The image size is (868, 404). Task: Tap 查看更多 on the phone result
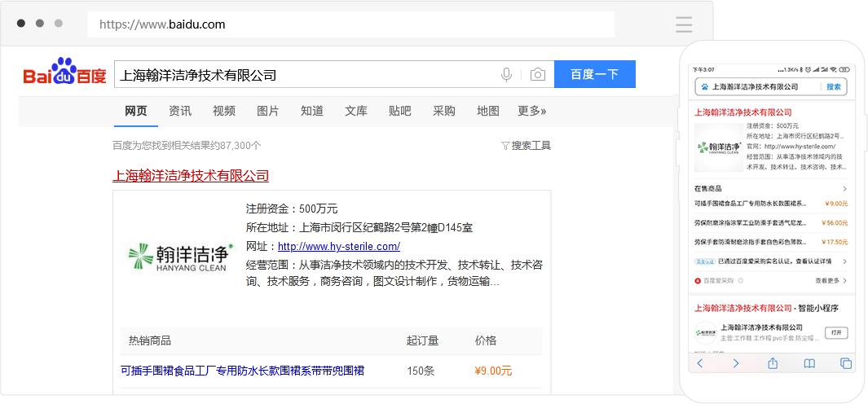[x=830, y=280]
